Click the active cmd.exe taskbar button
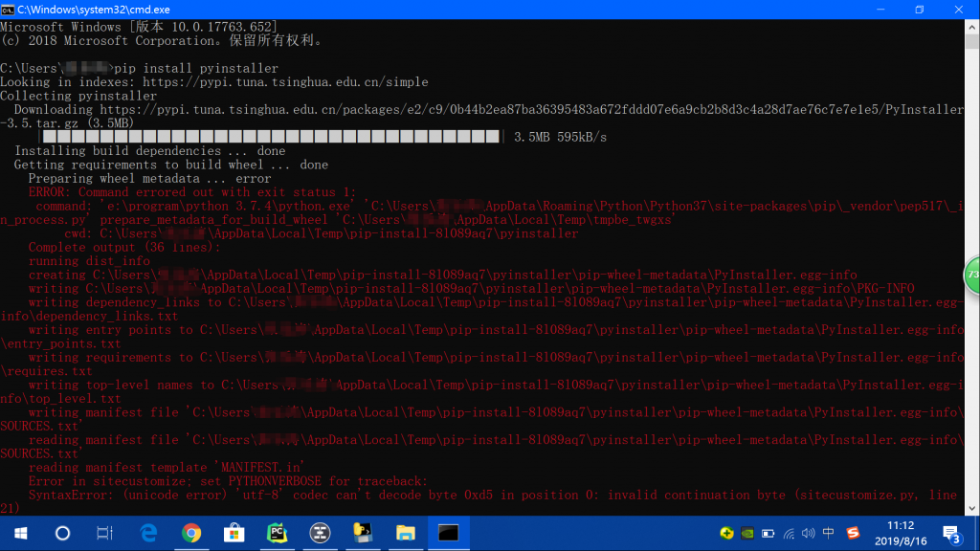 448,533
